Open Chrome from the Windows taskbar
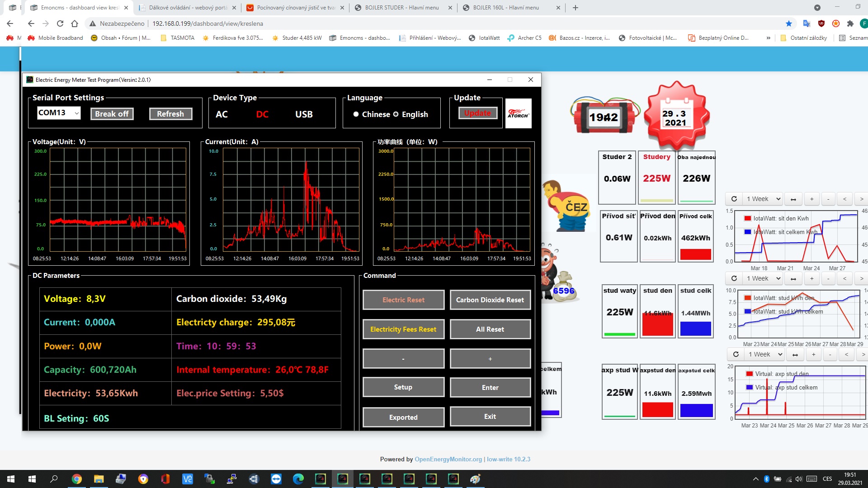This screenshot has width=868, height=488. click(76, 479)
